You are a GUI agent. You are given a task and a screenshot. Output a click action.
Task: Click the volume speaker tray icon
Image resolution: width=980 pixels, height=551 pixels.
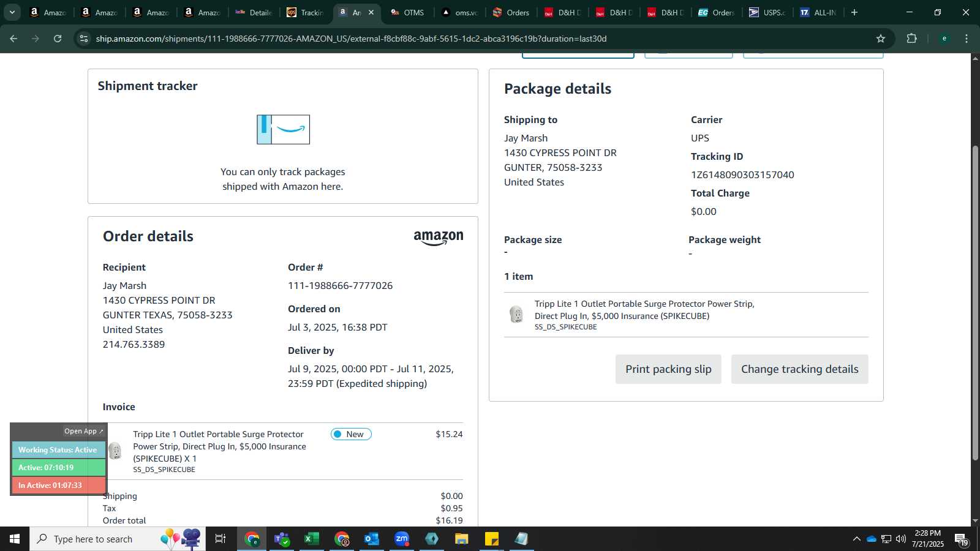pyautogui.click(x=900, y=539)
